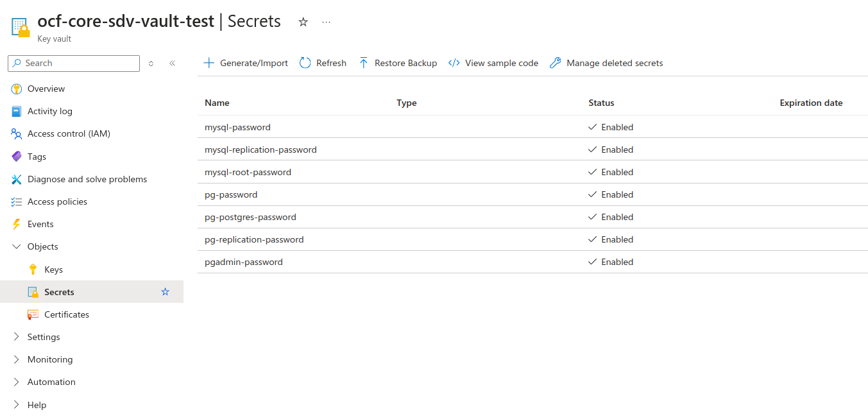Expand the Monitoring section
This screenshot has height=419, width=868.
tap(17, 359)
